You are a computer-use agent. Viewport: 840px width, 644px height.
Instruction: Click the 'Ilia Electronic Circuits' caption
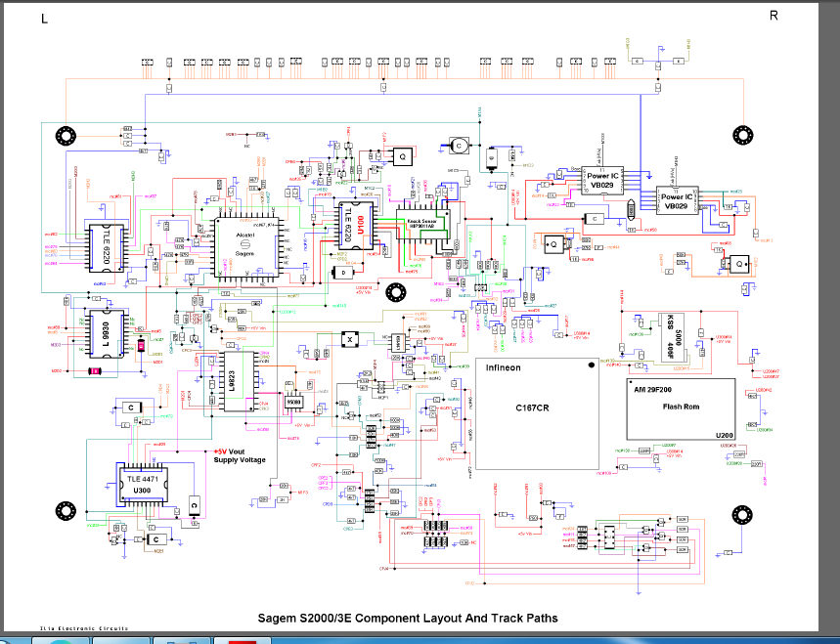84,628
